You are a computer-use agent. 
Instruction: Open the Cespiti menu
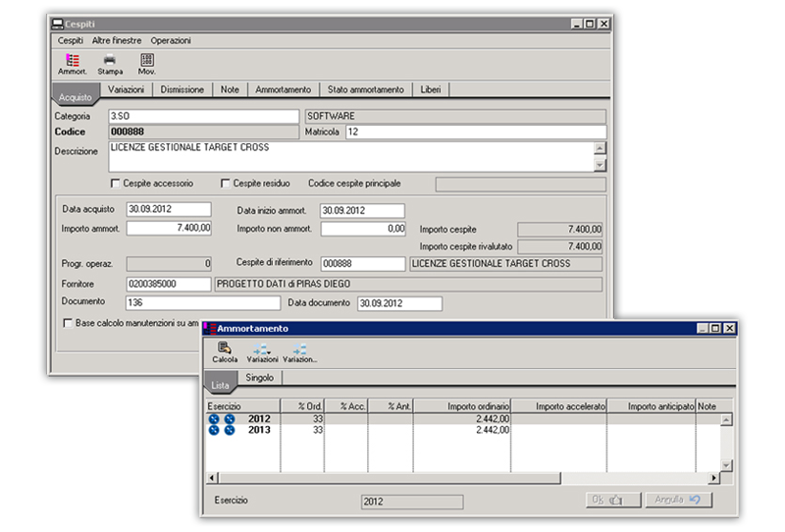pyautogui.click(x=70, y=40)
